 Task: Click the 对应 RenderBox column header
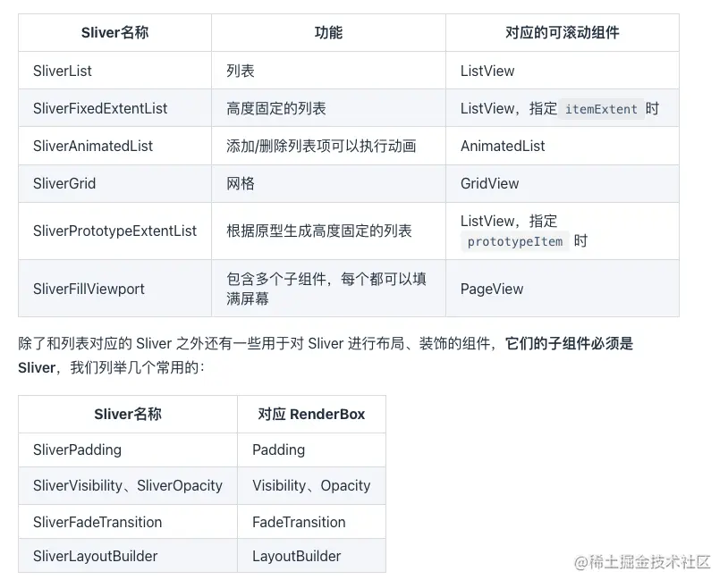(x=311, y=414)
